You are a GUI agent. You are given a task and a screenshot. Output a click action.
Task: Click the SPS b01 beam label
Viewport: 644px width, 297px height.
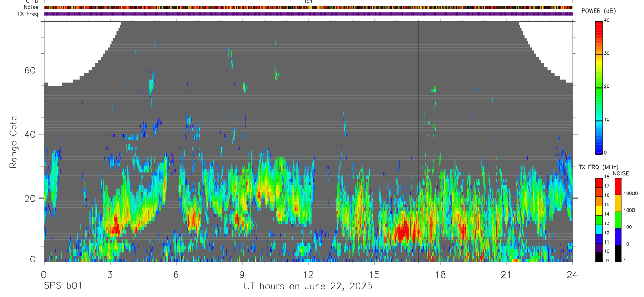[62, 287]
